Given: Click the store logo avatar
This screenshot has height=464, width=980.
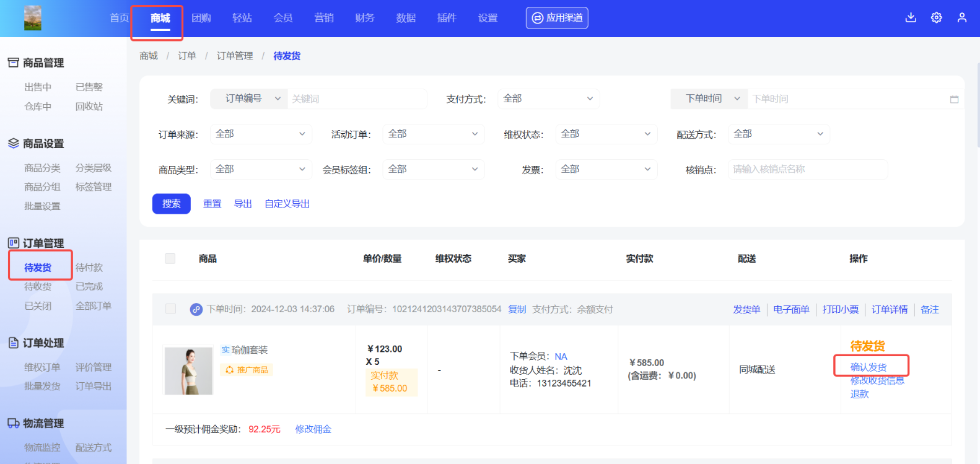Looking at the screenshot, I should coord(33,18).
